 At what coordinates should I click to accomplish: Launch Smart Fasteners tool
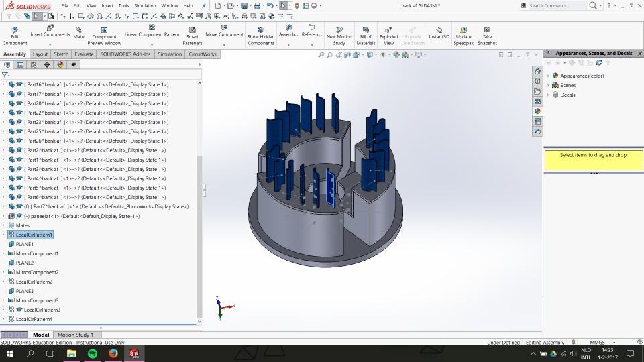click(x=193, y=36)
